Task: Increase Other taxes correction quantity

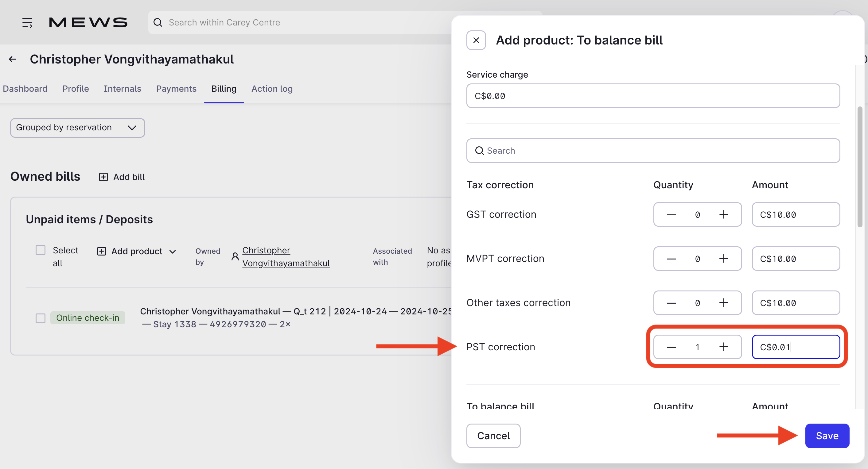Action: (723, 303)
